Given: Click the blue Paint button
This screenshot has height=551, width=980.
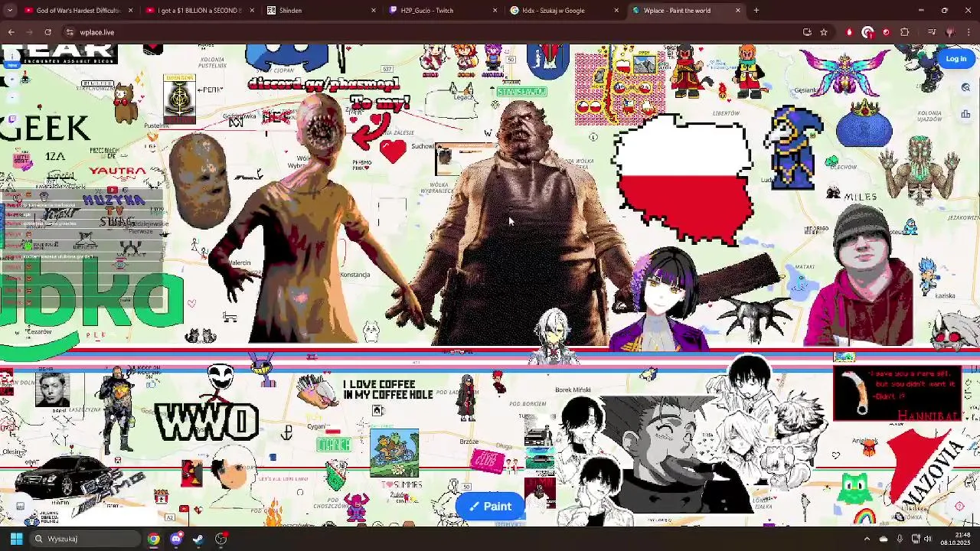Looking at the screenshot, I should (490, 507).
